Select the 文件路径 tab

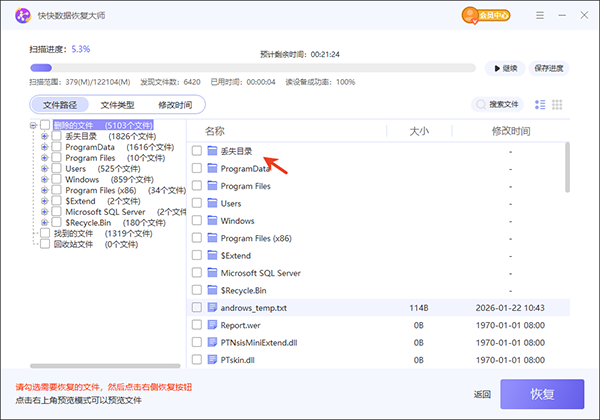pos(60,105)
